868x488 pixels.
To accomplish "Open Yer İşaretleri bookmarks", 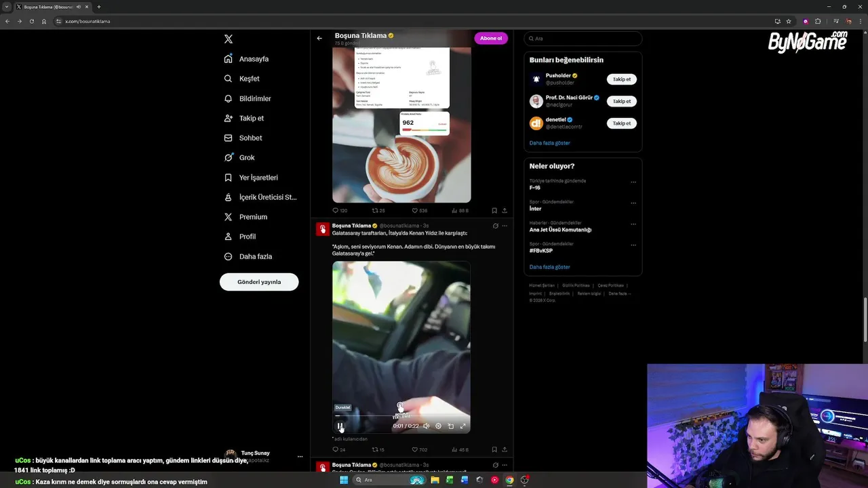I will click(251, 178).
